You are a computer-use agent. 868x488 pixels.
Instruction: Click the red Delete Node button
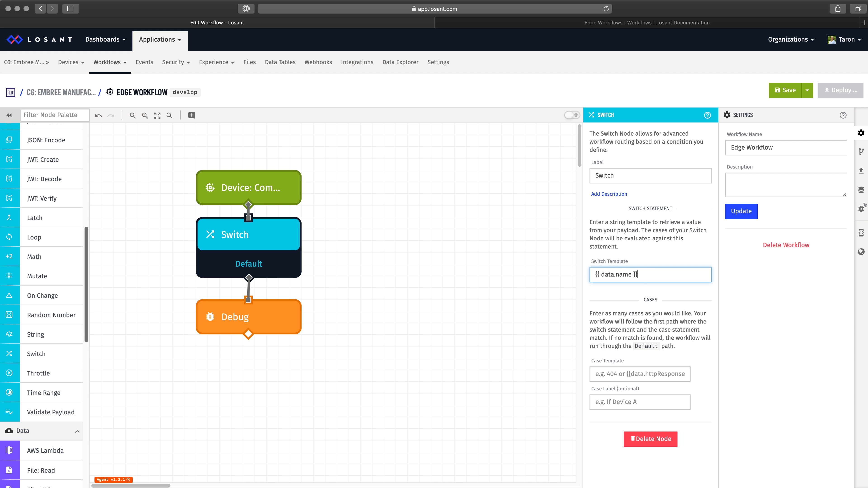click(650, 439)
